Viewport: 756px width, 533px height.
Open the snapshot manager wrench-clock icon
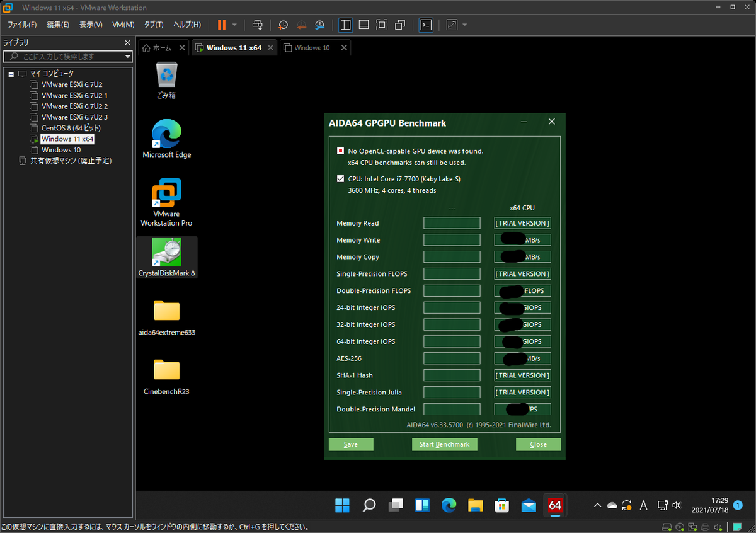click(320, 25)
